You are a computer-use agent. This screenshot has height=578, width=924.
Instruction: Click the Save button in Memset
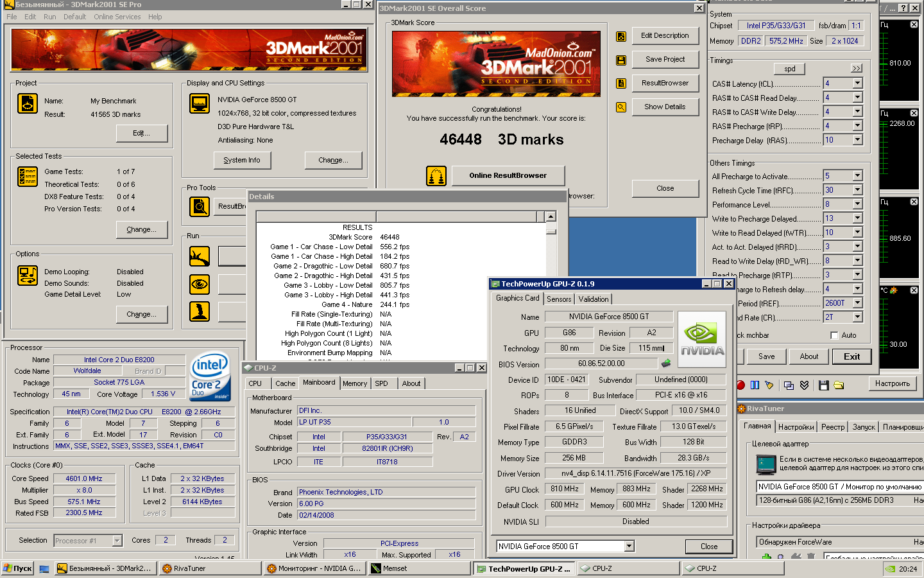(766, 356)
